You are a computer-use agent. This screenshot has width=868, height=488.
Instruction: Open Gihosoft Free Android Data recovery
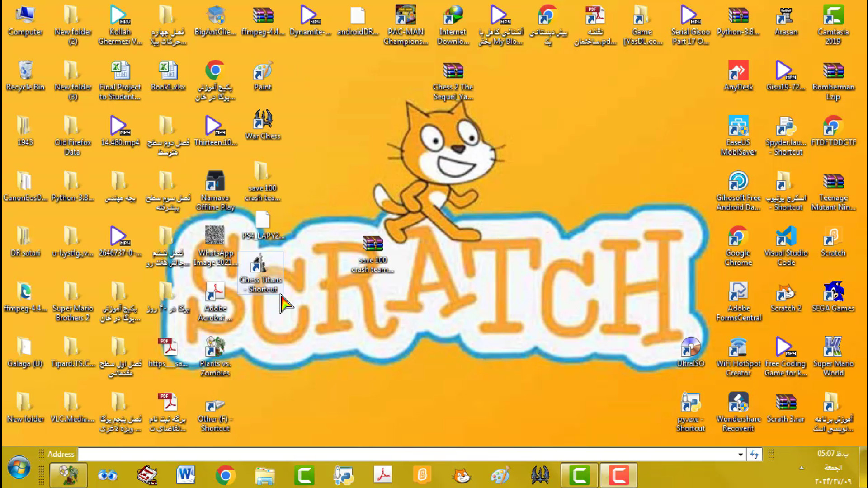738,191
